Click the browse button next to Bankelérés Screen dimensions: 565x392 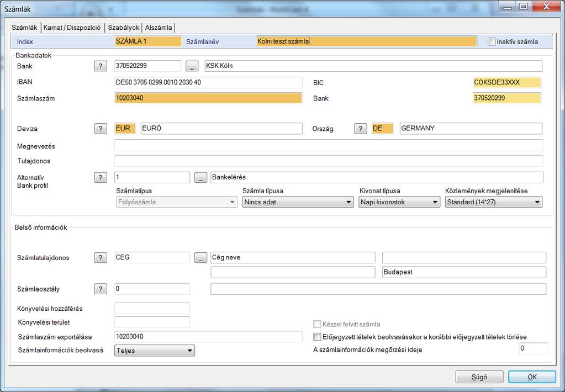pos(200,177)
